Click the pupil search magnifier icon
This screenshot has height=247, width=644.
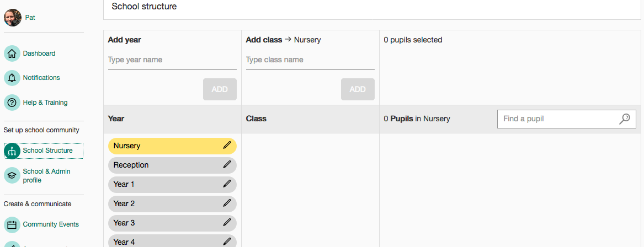(625, 119)
